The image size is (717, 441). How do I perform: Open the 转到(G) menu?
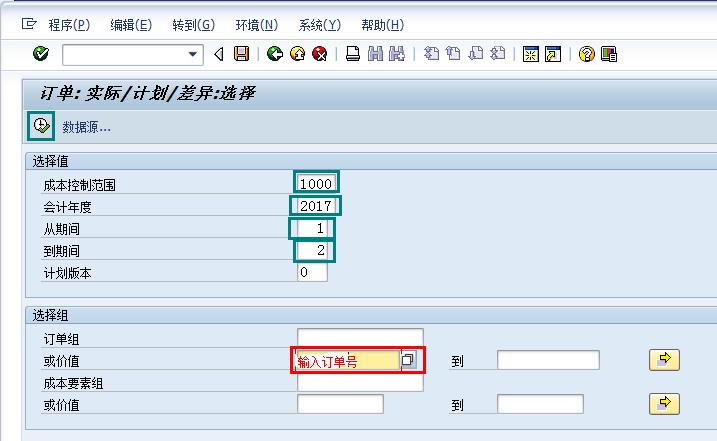tap(193, 25)
